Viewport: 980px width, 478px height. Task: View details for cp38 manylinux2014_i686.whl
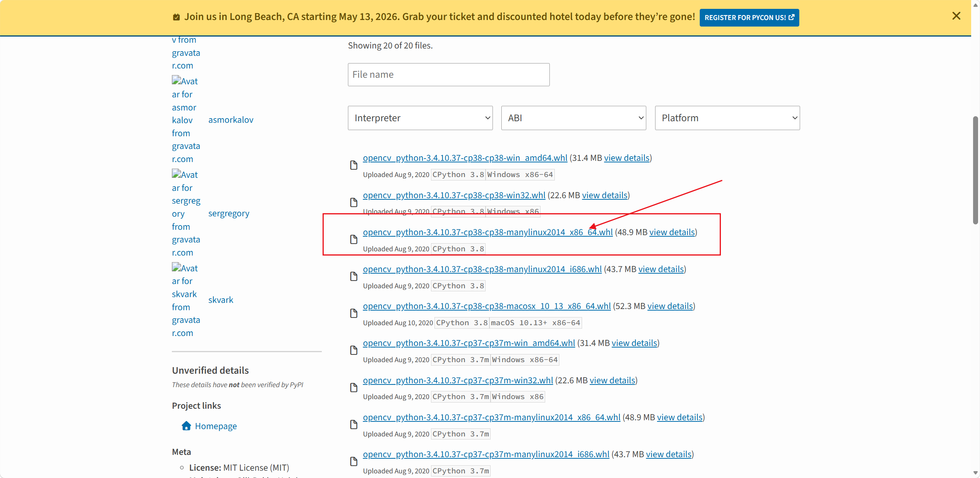[x=661, y=269]
